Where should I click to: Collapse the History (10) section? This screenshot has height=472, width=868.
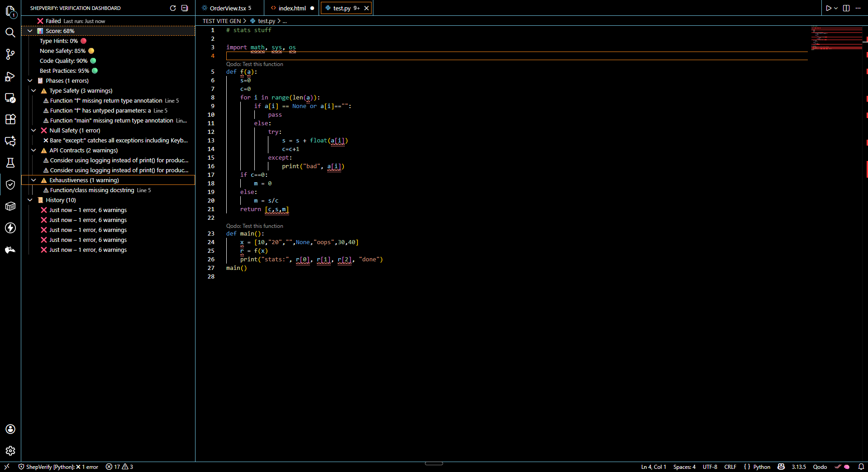coord(30,200)
